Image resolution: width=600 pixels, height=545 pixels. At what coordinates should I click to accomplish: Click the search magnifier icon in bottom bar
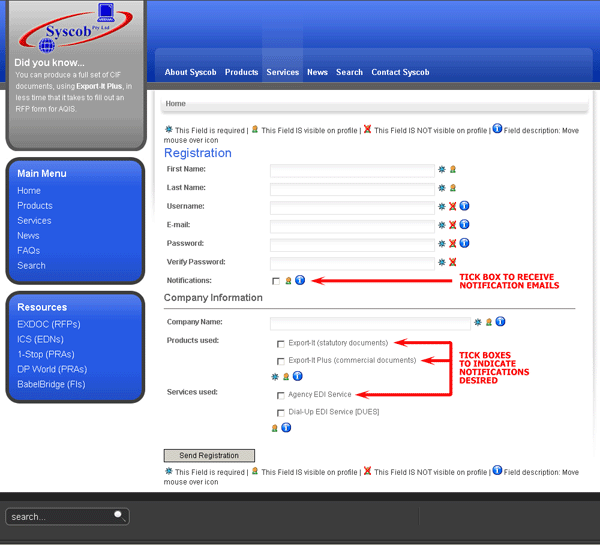pos(118,515)
